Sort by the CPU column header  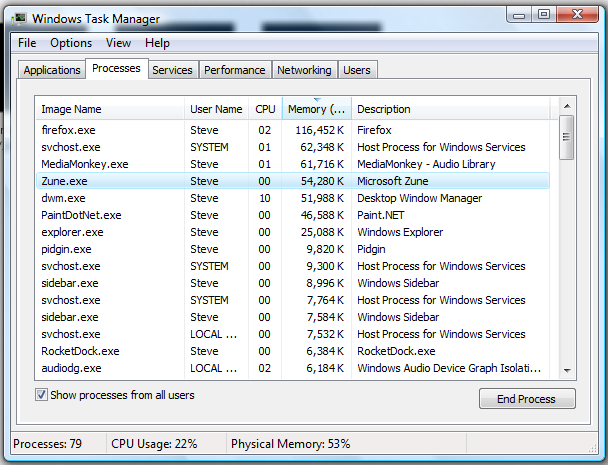(265, 109)
